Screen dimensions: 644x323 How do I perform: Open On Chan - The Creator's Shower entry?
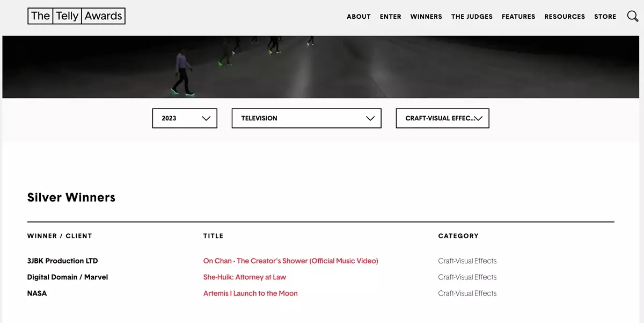[290, 261]
